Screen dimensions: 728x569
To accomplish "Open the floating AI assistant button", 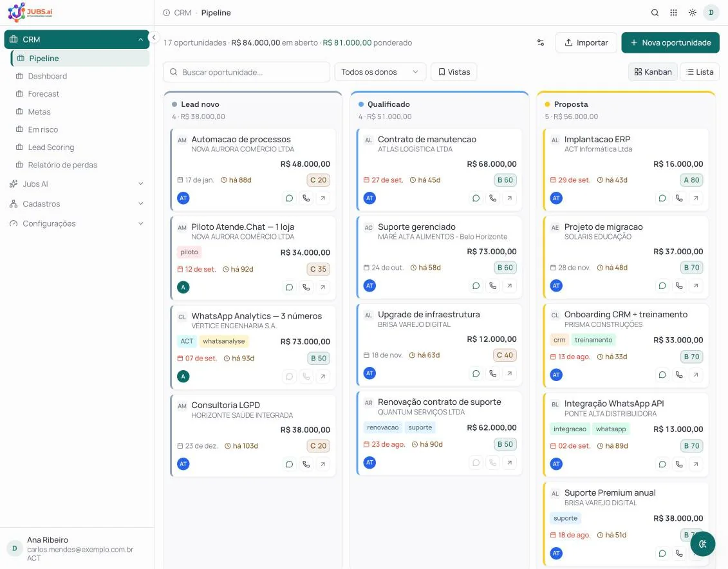I will [x=702, y=544].
